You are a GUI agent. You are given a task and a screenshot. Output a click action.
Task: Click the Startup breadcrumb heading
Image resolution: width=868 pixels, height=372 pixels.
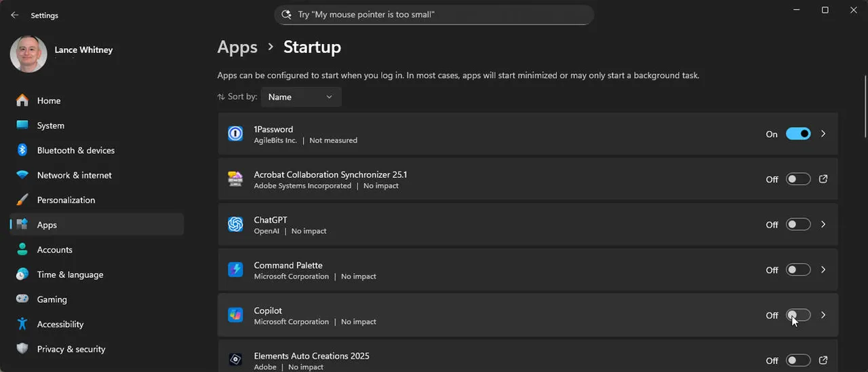coord(312,47)
